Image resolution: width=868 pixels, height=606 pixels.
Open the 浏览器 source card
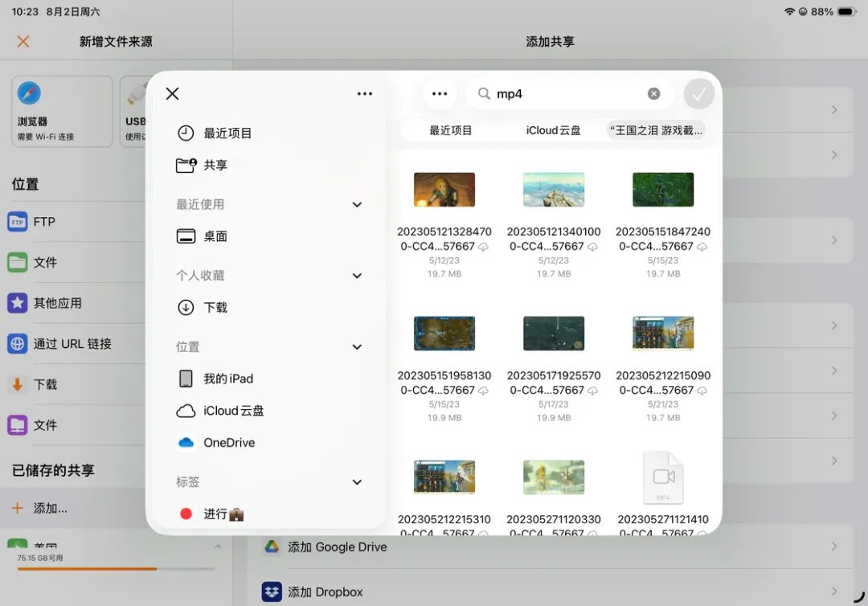62,111
